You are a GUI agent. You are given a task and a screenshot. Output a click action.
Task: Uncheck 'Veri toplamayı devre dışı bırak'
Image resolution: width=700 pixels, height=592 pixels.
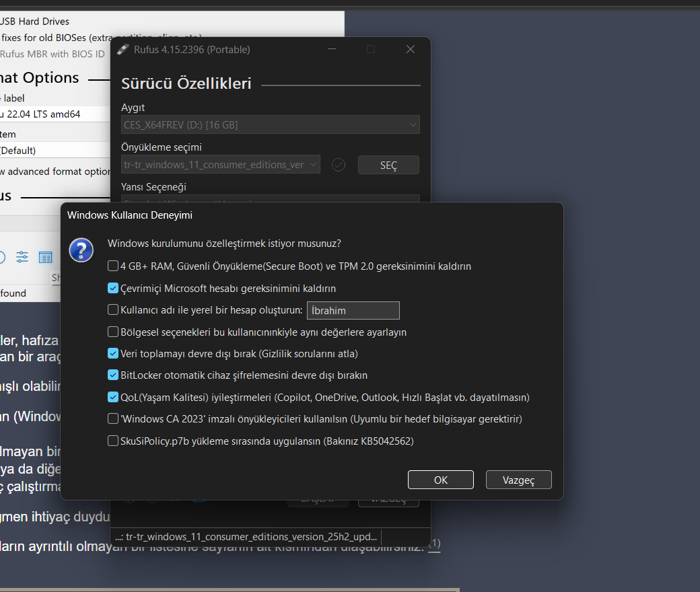[113, 353]
